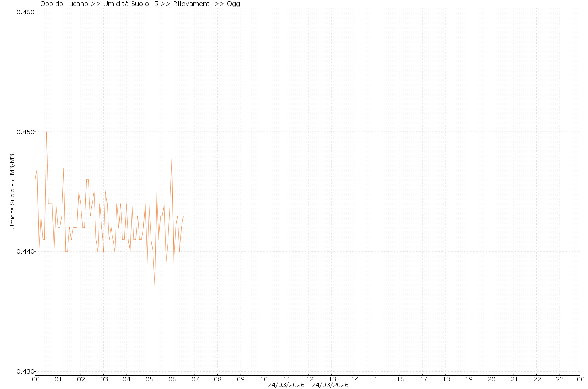588x389 pixels.
Task: Click the last data point of the orange line
Action: (x=183, y=216)
